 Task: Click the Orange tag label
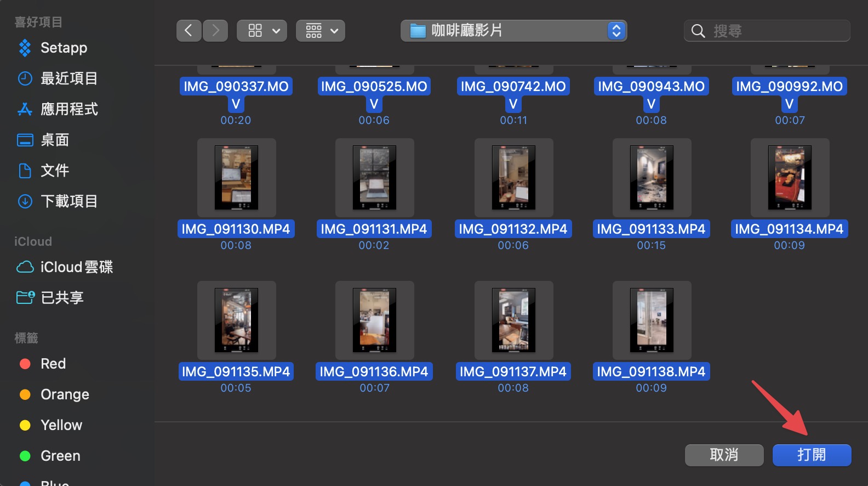[65, 394]
